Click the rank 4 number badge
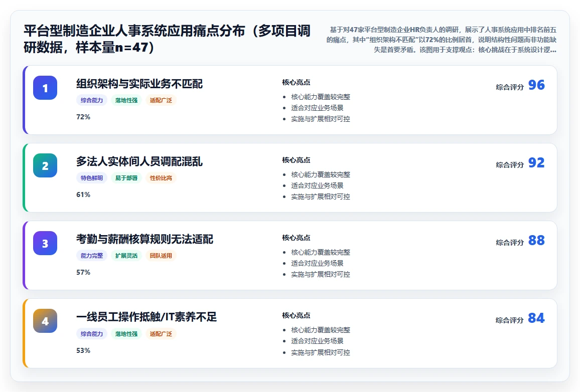 click(45, 321)
